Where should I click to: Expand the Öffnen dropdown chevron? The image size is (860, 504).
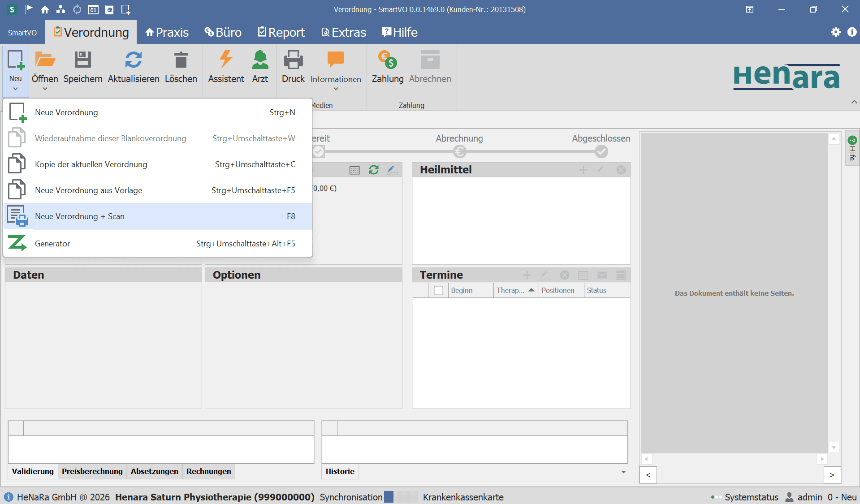tap(45, 89)
